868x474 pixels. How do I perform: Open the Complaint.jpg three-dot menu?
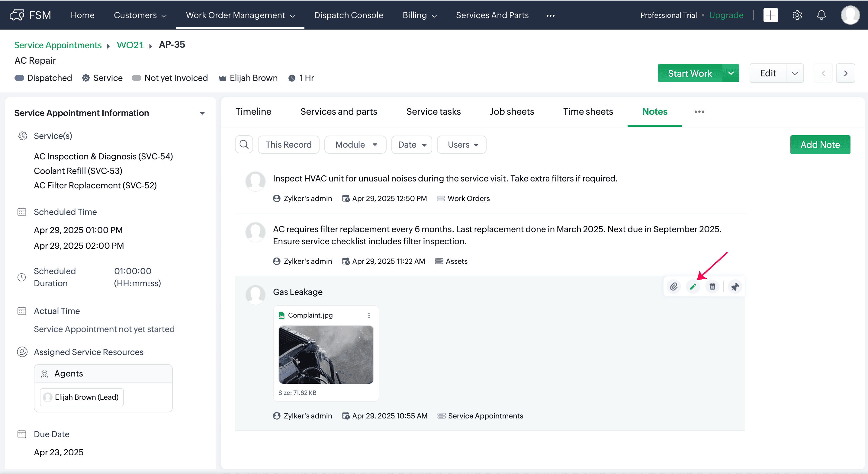point(369,315)
